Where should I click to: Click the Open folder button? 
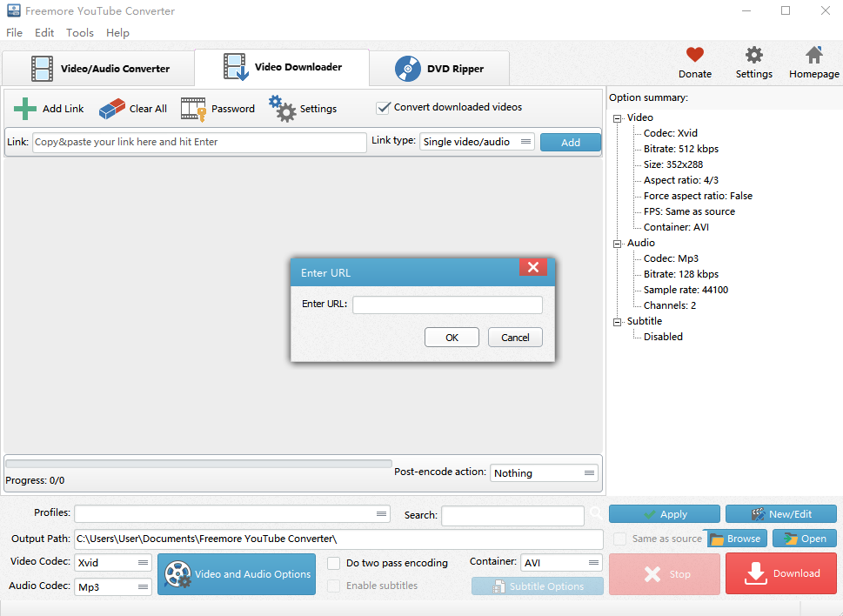coord(805,539)
